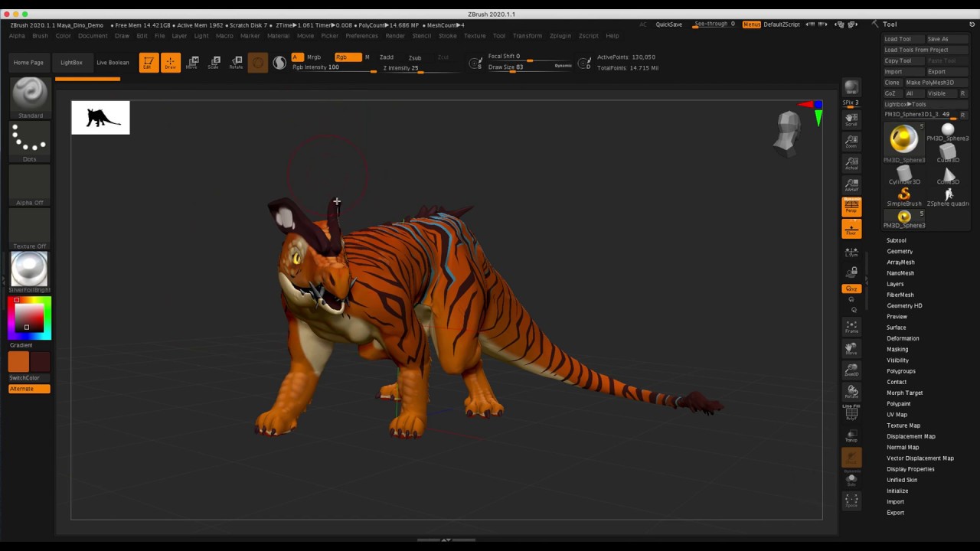Viewport: 980px width, 551px height.
Task: Expand the Subtool palette
Action: coord(896,240)
